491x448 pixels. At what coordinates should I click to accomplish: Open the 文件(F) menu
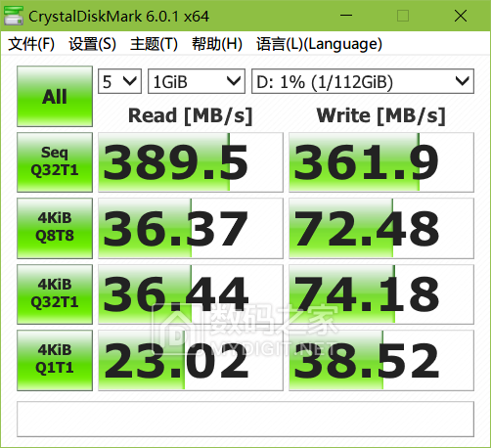click(x=31, y=44)
